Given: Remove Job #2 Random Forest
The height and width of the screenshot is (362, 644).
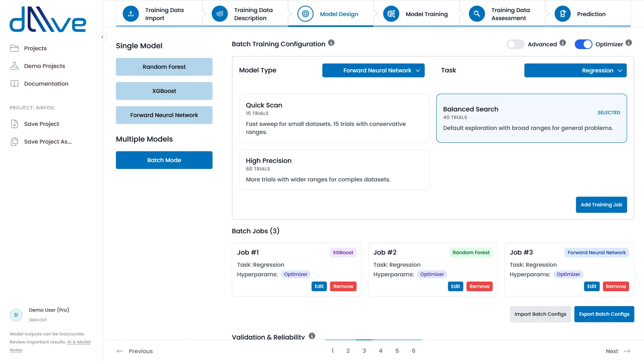Looking at the screenshot, I should point(479,286).
